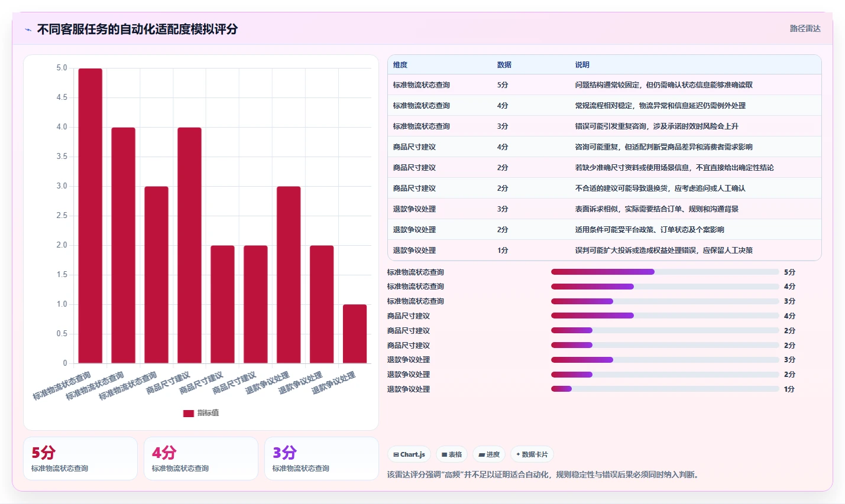
Task: Click the 5分 summary card
Action: [x=80, y=459]
